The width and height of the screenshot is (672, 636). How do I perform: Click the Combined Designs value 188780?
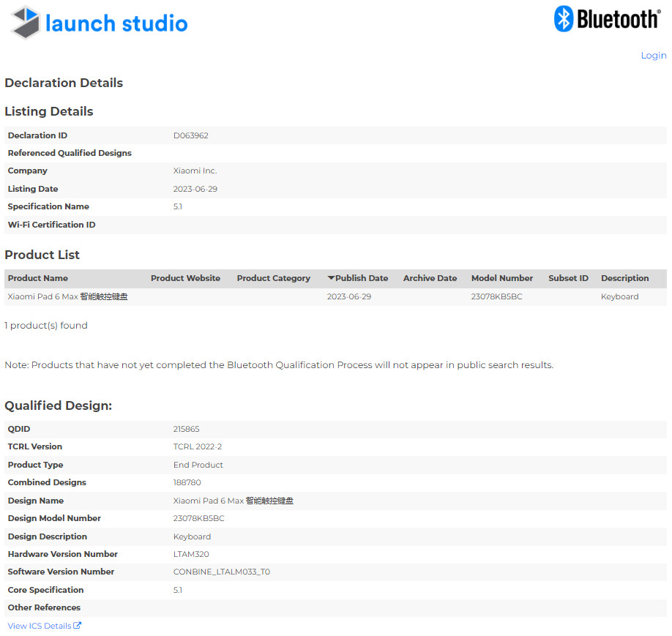click(x=187, y=483)
